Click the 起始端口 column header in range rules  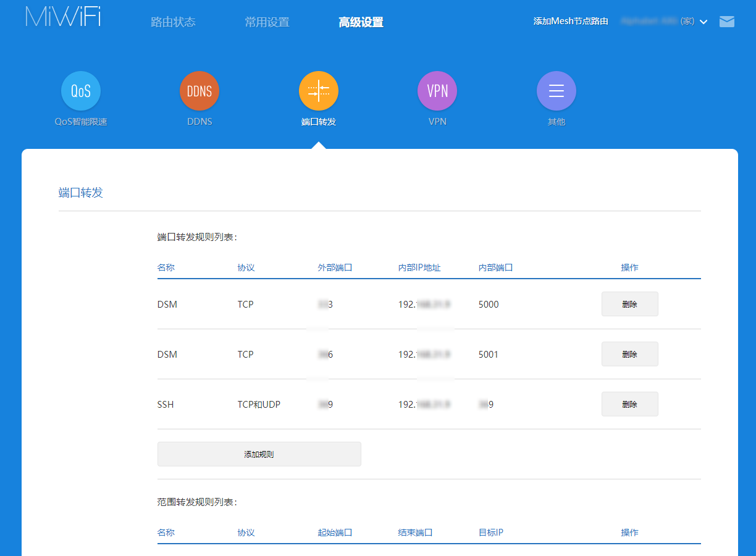pyautogui.click(x=335, y=532)
